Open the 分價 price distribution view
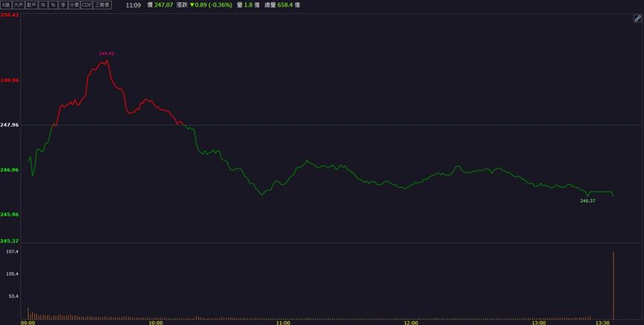Viewport: 644px width, 325px height. pos(74,5)
